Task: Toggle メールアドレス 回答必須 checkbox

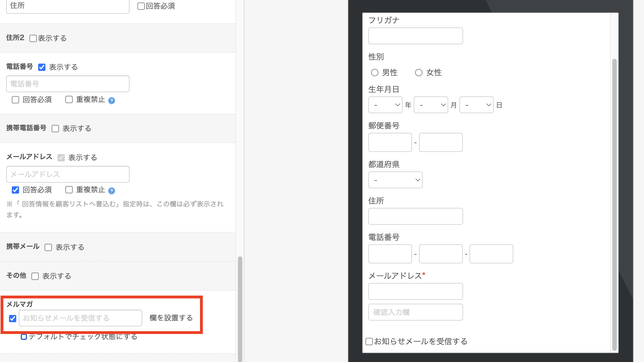Action: [15, 190]
